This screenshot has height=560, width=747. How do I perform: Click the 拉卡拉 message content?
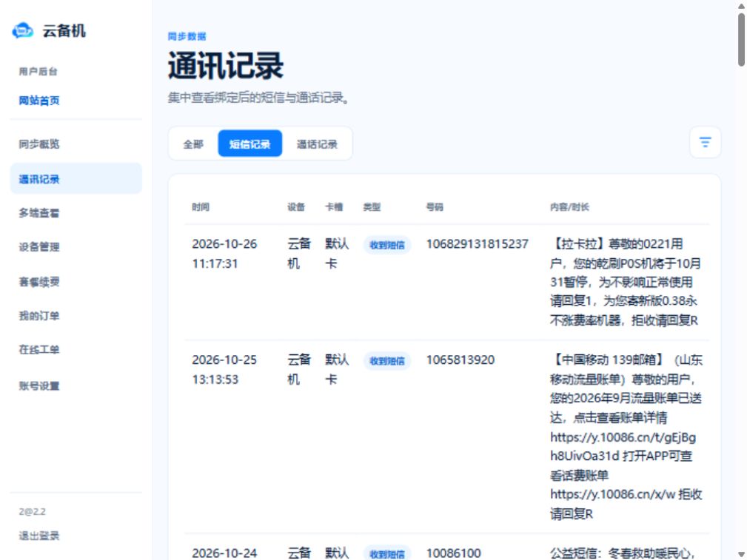(626, 282)
